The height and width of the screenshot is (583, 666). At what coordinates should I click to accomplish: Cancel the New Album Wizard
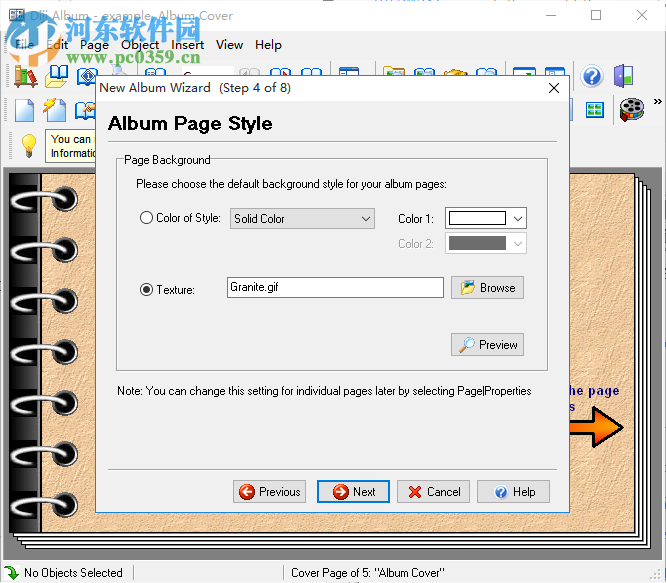click(x=433, y=492)
